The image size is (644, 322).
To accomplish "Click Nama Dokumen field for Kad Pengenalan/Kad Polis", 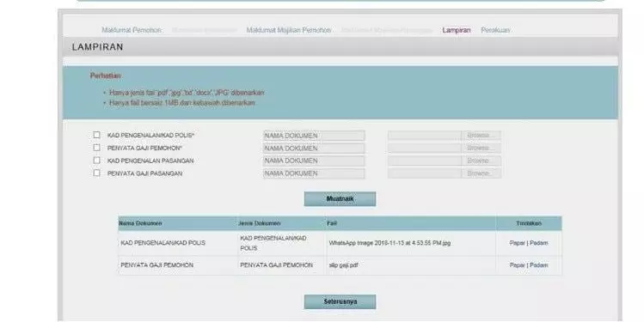I will (x=314, y=136).
